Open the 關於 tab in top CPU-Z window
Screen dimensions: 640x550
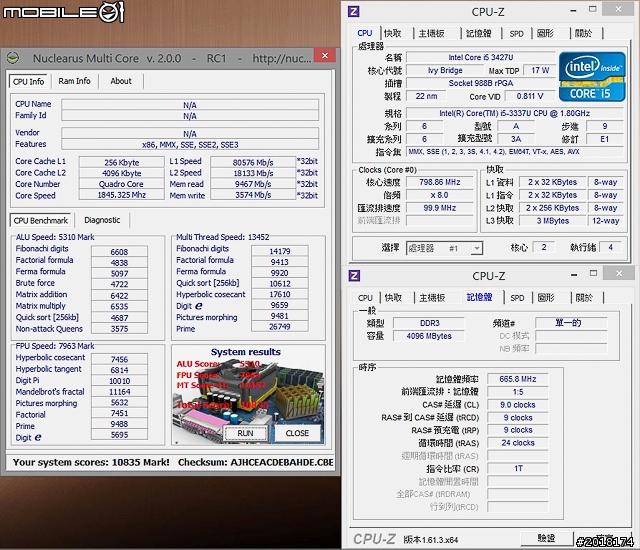point(584,33)
